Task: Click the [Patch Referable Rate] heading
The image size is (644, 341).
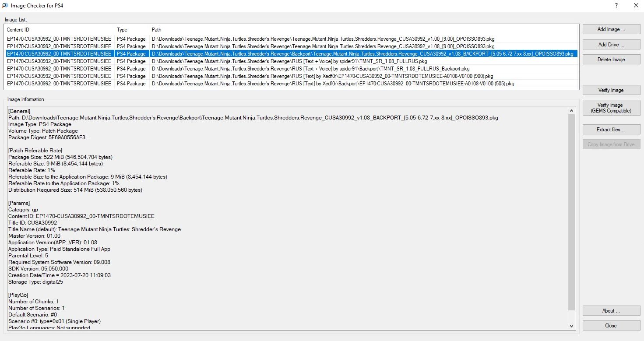Action: coord(35,151)
